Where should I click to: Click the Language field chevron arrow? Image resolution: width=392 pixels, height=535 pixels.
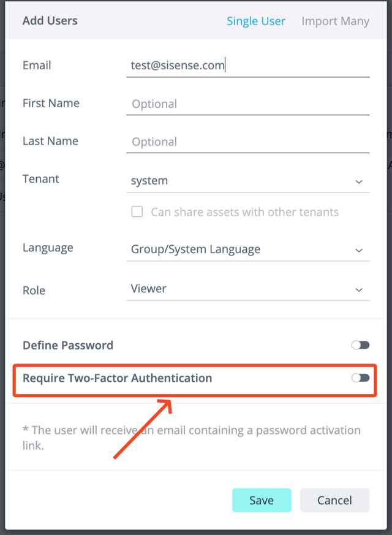359,250
